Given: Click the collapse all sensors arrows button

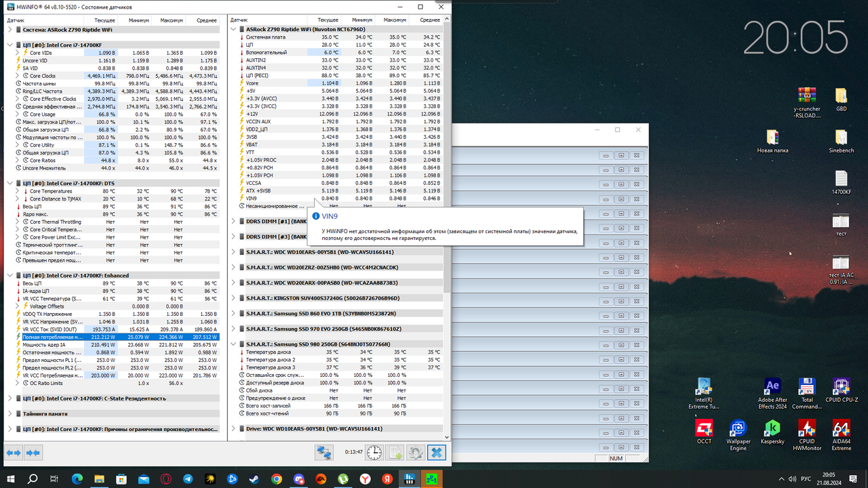Looking at the screenshot, I should (33, 452).
